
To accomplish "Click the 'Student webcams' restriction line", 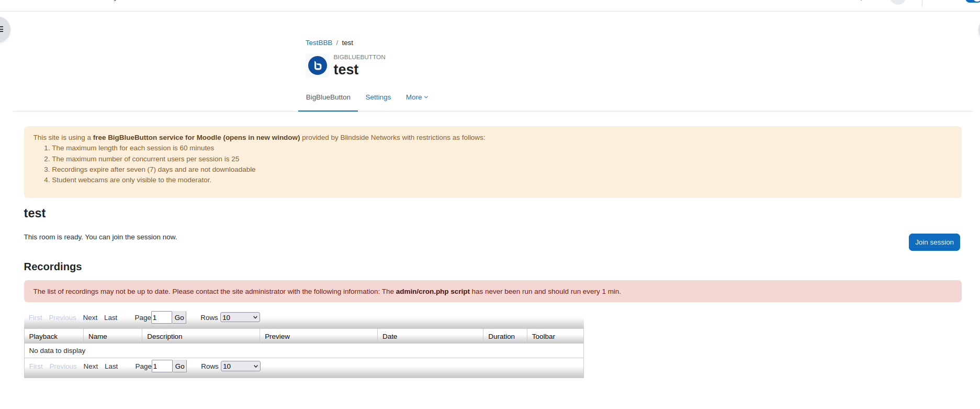I will tap(131, 180).
